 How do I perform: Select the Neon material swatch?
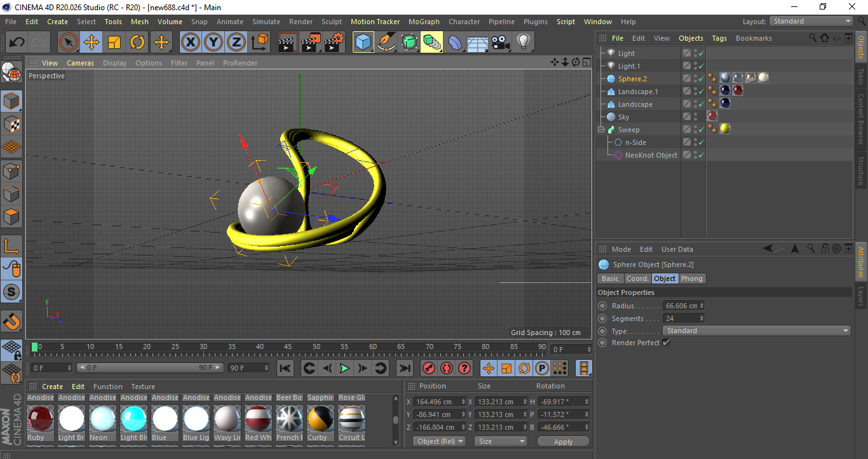click(x=102, y=419)
